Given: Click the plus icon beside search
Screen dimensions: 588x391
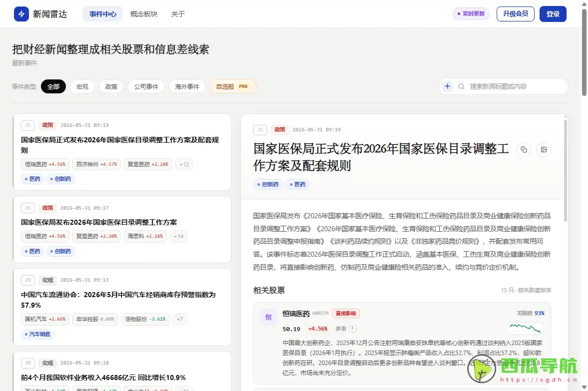Looking at the screenshot, I should pos(447,86).
